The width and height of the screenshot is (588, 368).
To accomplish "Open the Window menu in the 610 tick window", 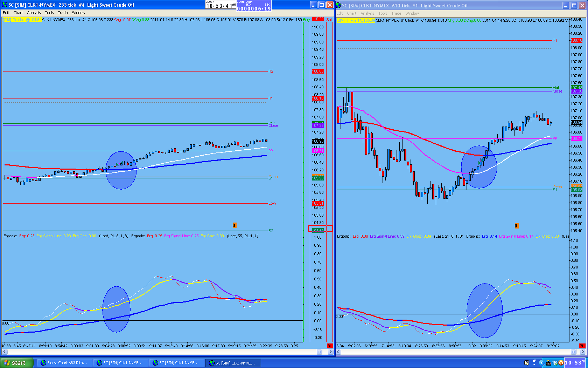I will [x=412, y=13].
